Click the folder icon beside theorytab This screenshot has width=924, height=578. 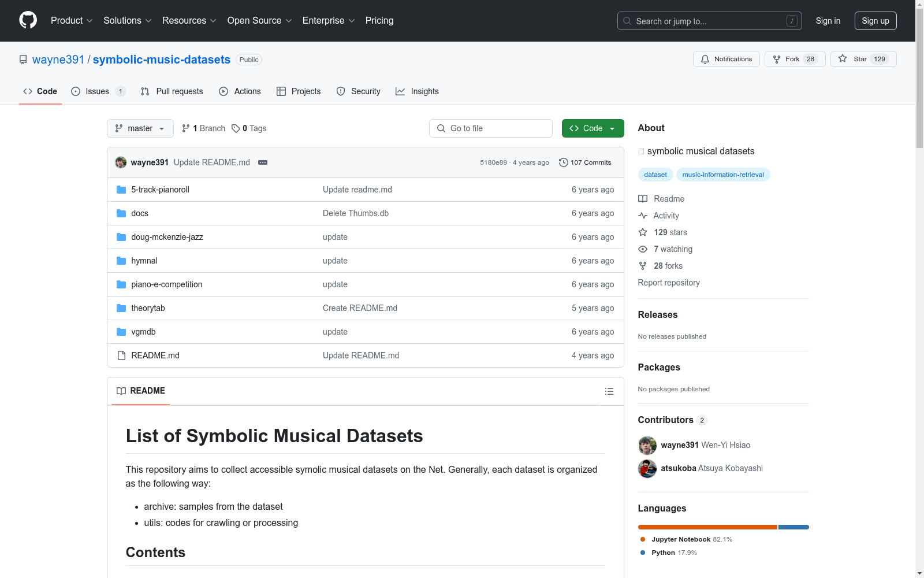click(x=121, y=308)
